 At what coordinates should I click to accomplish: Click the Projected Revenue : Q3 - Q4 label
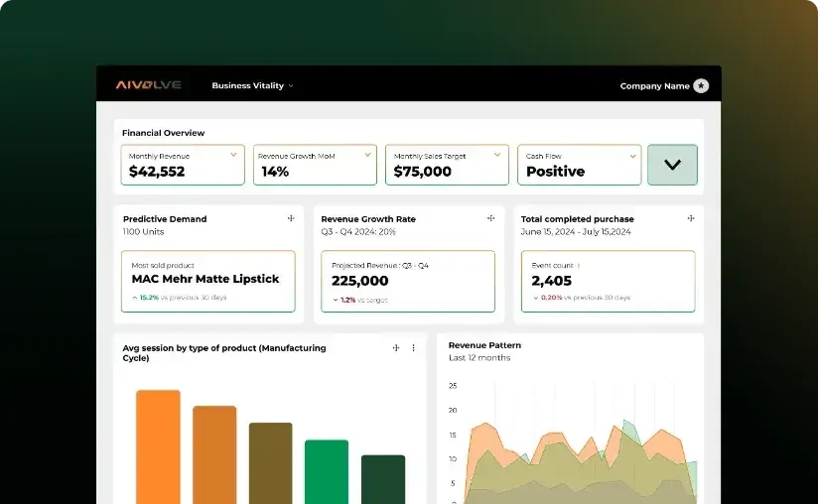tap(380, 265)
